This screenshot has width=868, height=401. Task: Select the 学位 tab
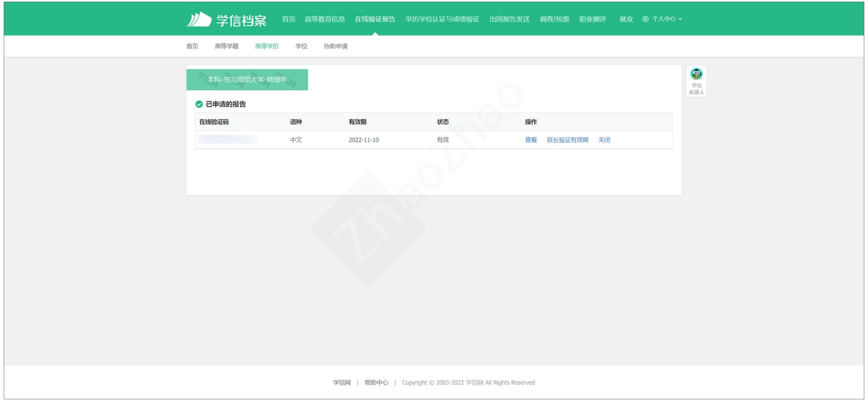point(301,46)
